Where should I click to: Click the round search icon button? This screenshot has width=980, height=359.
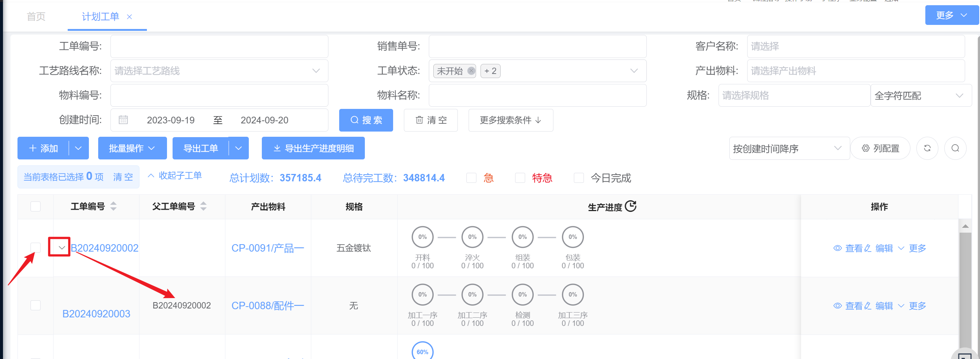[955, 148]
